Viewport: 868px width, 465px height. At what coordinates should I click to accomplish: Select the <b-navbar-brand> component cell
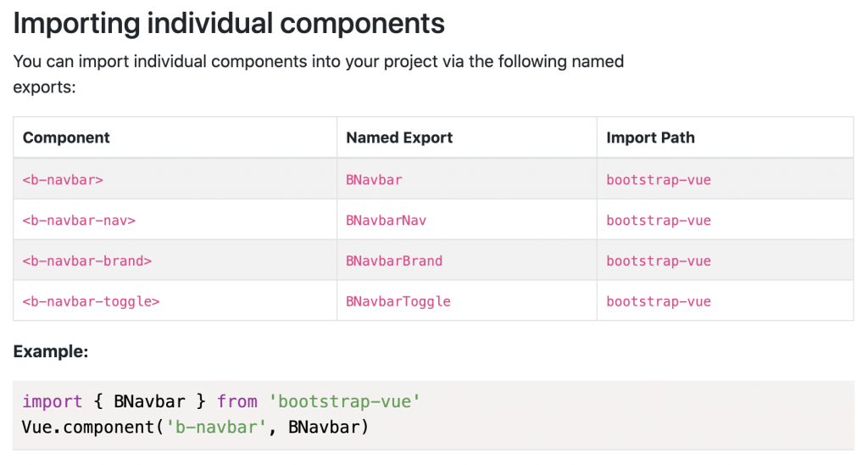(86, 261)
